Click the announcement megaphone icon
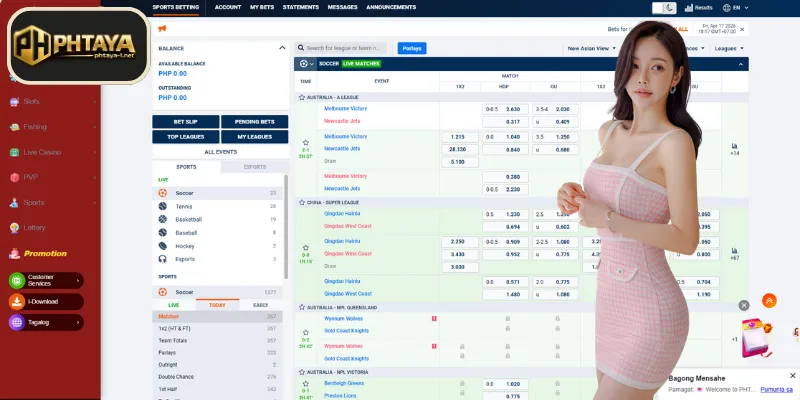This screenshot has height=400, width=800. pyautogui.click(x=162, y=29)
